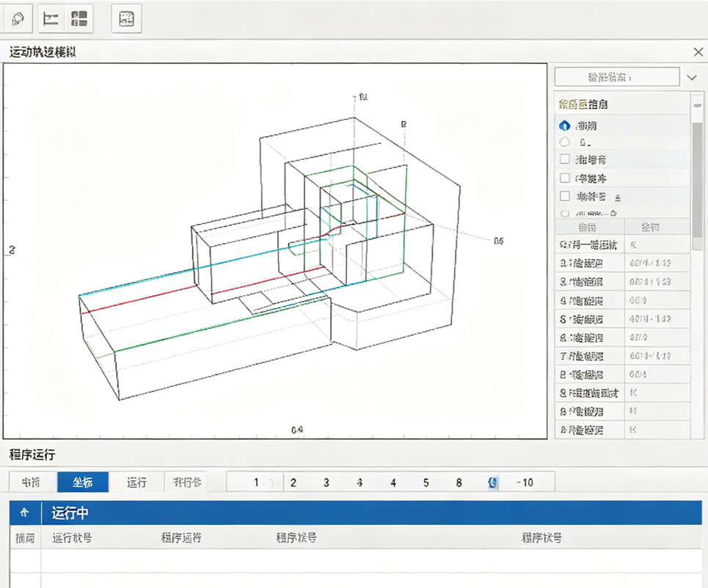Tick the first checkbox in right panel

[x=565, y=159]
